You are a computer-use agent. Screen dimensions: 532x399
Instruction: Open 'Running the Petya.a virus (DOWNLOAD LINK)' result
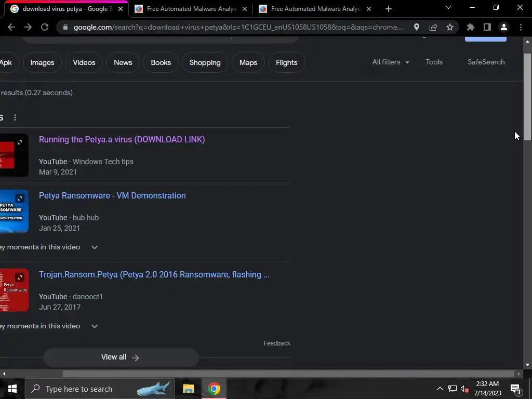tap(122, 139)
